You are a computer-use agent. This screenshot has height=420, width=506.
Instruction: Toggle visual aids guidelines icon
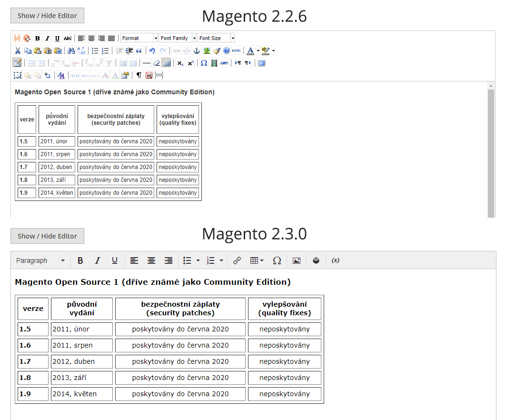pos(167,63)
